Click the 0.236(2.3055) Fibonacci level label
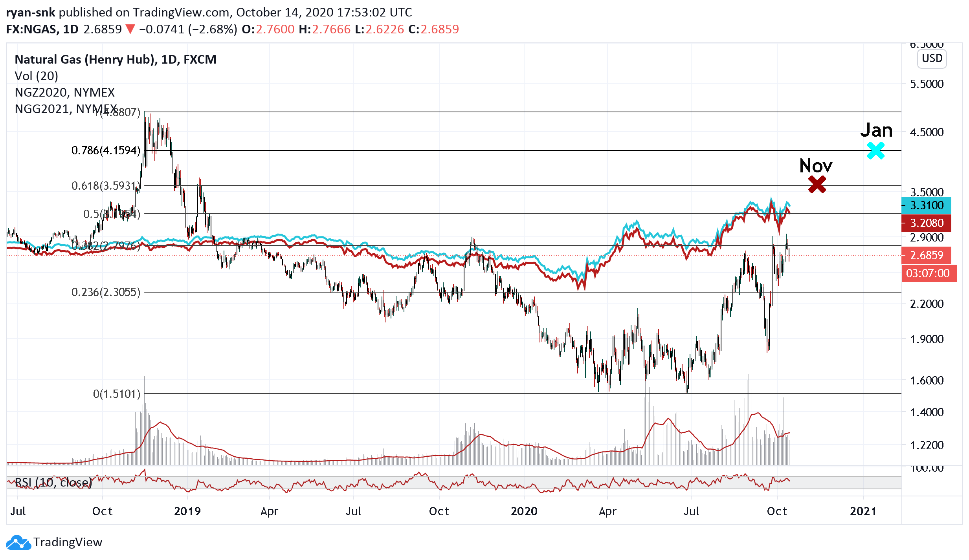Viewport: 969px width, 560px height. [106, 292]
